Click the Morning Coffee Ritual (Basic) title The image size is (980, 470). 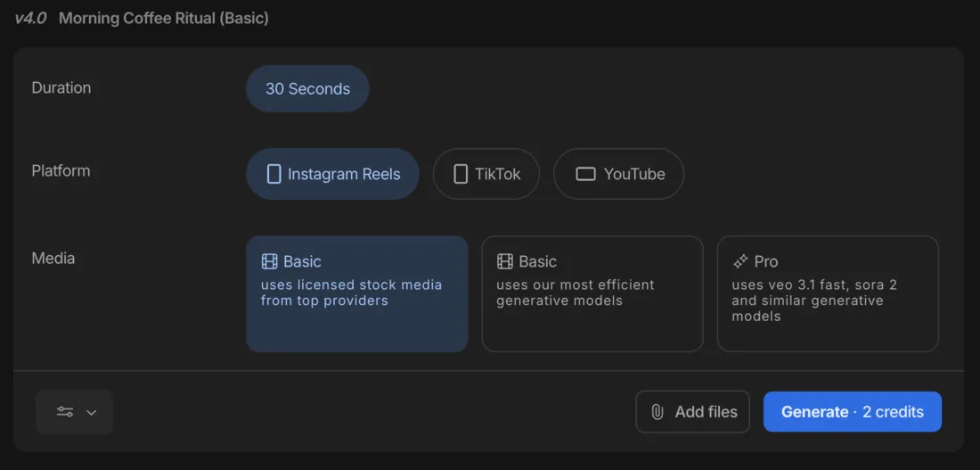click(164, 18)
